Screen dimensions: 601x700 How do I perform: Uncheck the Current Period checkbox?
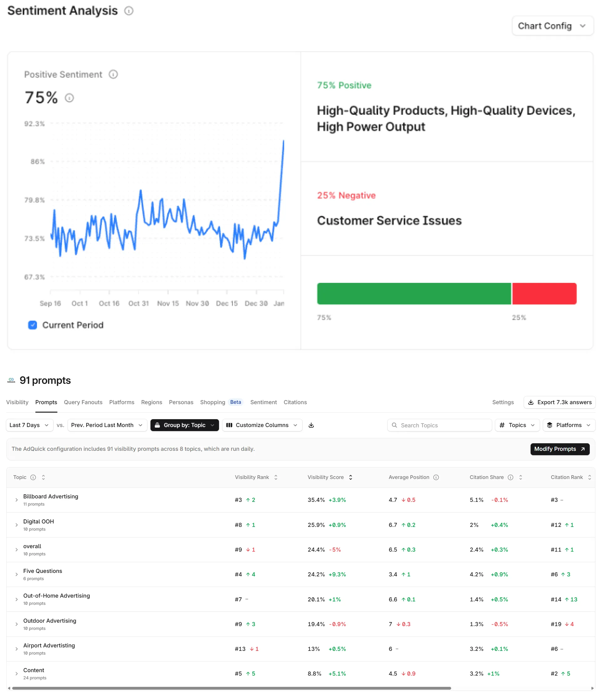(33, 325)
